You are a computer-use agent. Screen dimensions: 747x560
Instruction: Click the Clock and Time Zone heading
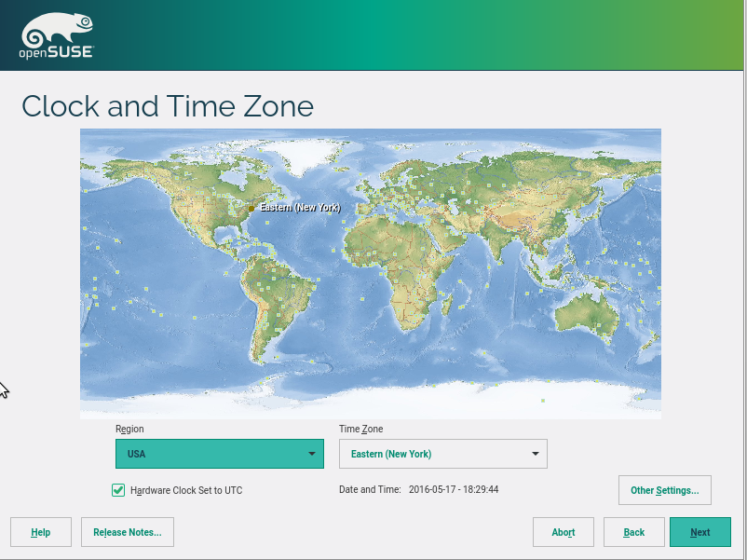(x=168, y=106)
